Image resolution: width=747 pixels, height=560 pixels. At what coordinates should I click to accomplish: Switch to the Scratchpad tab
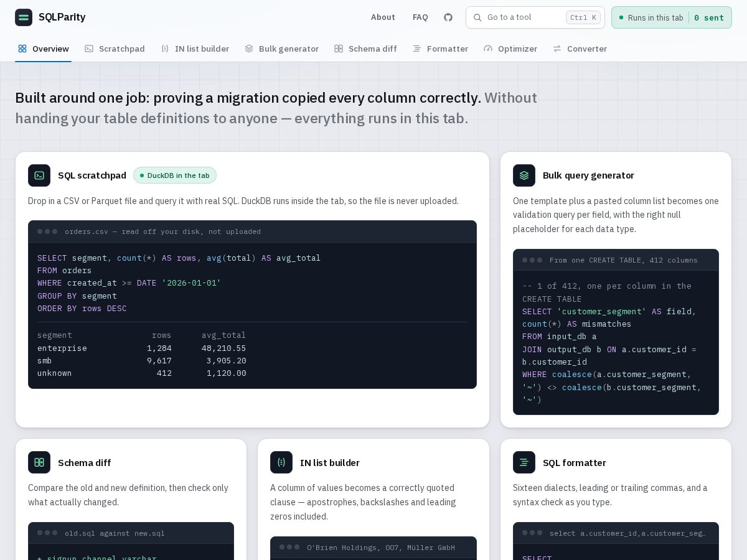point(115,49)
